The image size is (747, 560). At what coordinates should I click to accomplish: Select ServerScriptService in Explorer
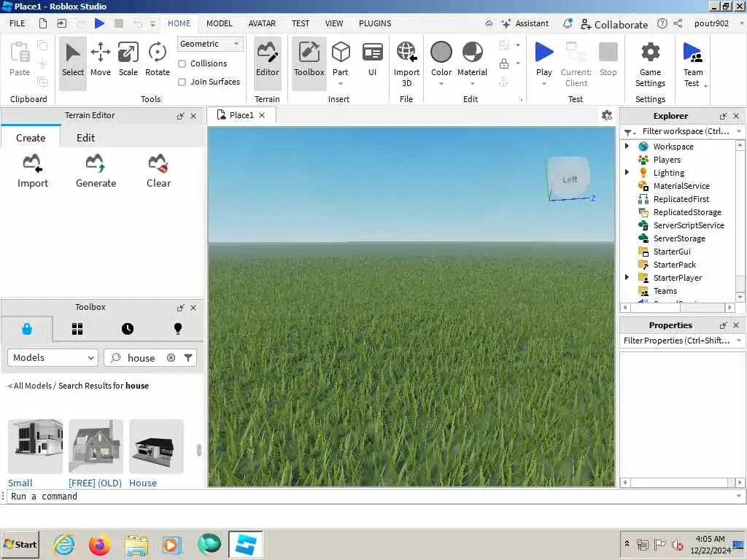[x=689, y=225]
